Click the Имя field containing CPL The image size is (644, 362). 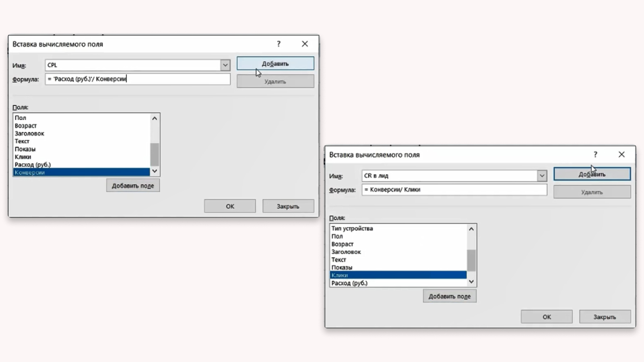133,65
